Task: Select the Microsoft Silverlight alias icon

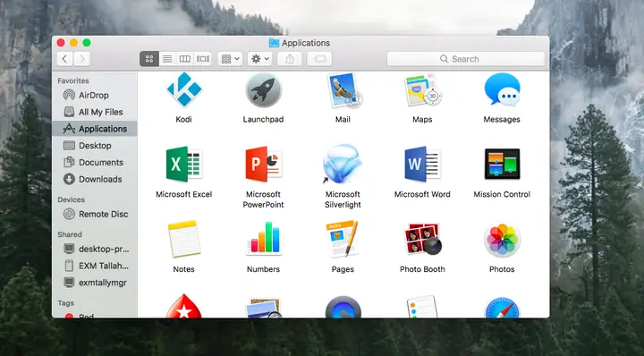Action: point(343,164)
